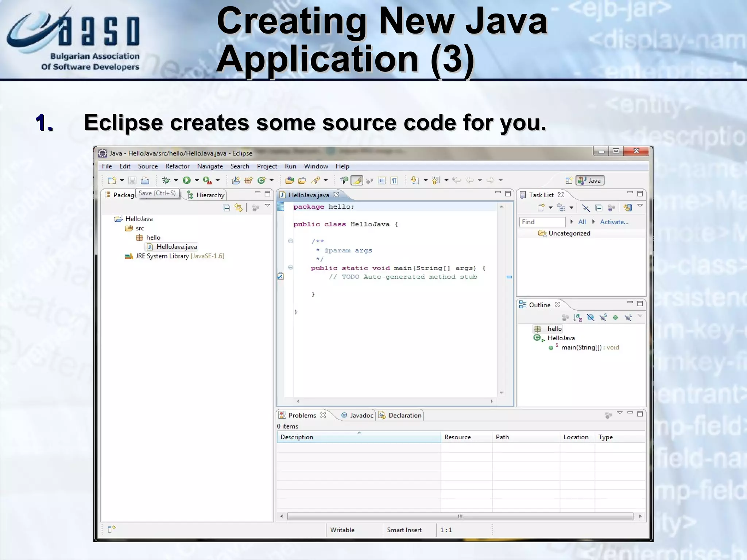Click the Activate... task link
Viewport: 747px width, 560px height.
pos(614,222)
